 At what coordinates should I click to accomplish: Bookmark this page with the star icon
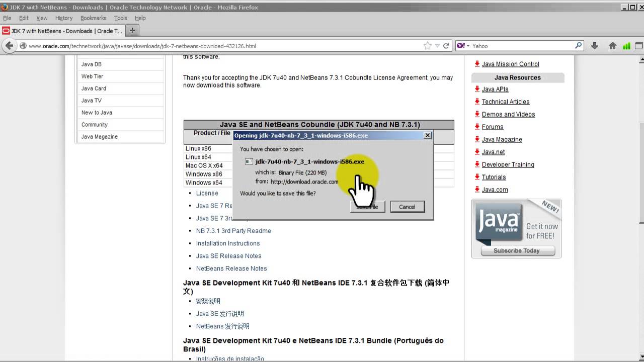tap(428, 46)
